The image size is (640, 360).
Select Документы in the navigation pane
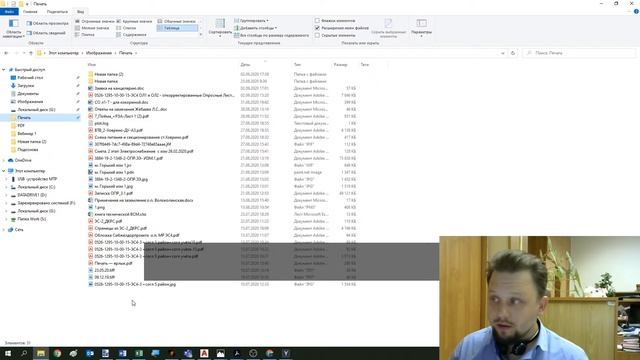point(28,93)
